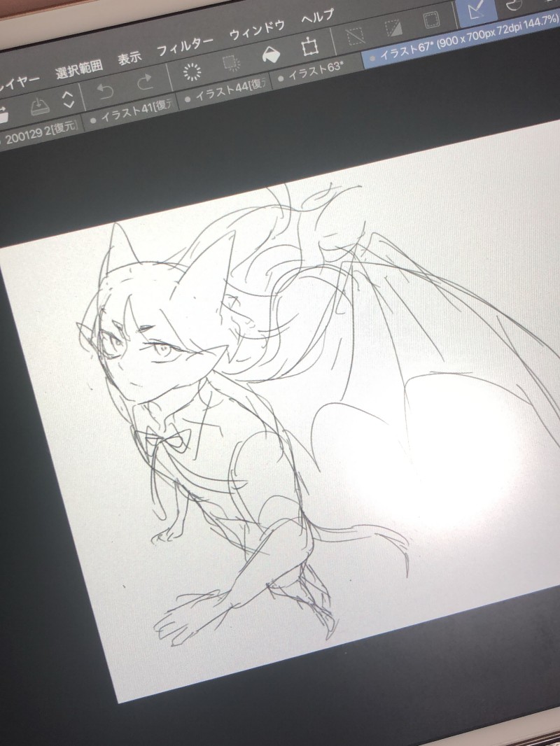Switch to the イラスト44[復元] tab

[x=225, y=90]
